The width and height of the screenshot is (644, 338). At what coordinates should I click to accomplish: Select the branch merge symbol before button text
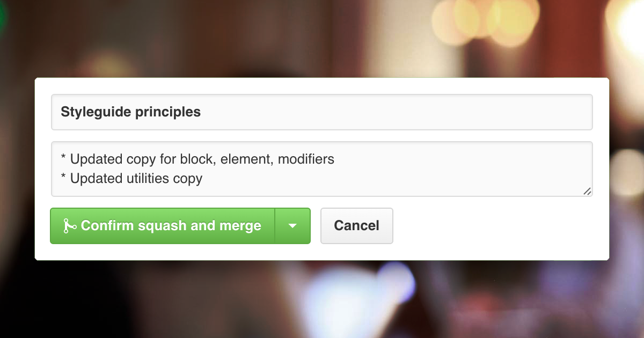[70, 225]
